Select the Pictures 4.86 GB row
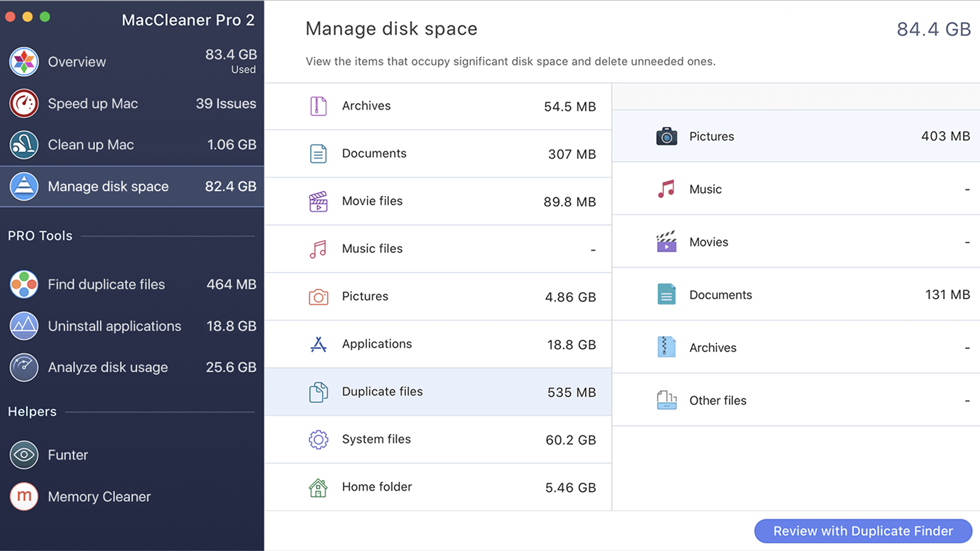980x551 pixels. [438, 297]
